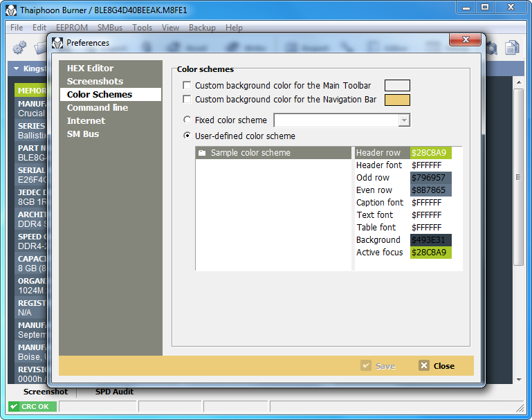Screen dimensions: 532x420
Task: Open the View menu
Action: coord(170,28)
